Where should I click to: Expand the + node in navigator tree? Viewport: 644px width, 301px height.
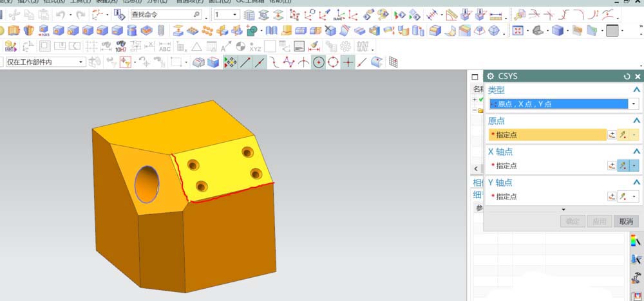(x=475, y=100)
